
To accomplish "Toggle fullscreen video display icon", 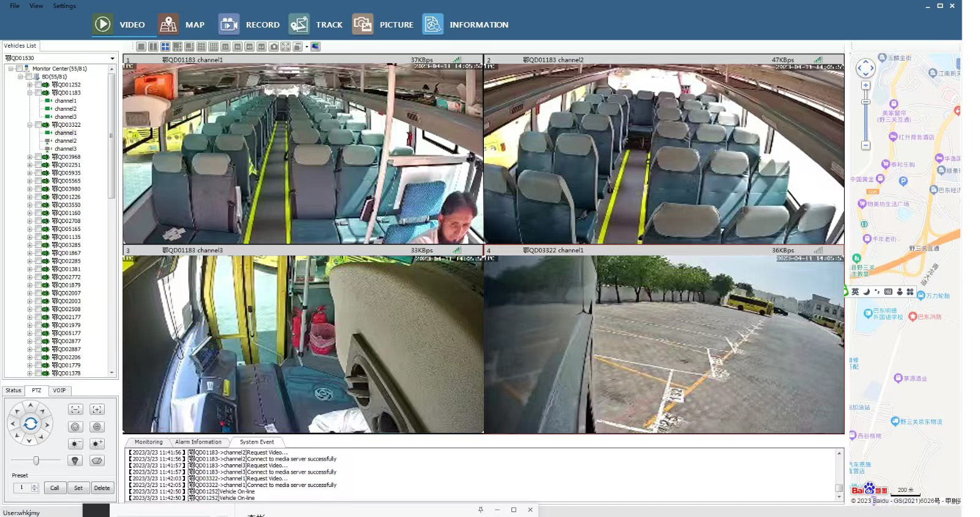I will click(x=285, y=47).
